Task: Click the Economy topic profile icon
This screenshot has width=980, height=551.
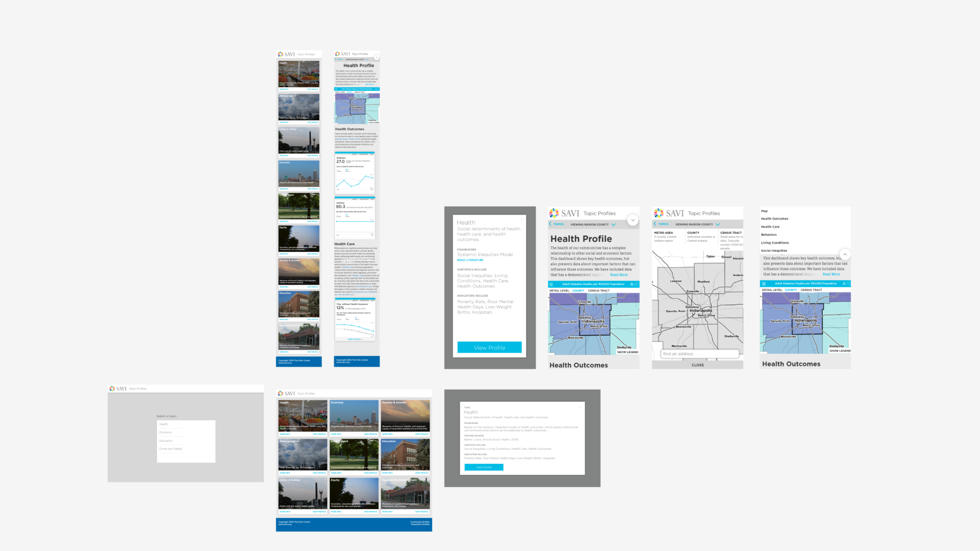Action: tap(353, 415)
